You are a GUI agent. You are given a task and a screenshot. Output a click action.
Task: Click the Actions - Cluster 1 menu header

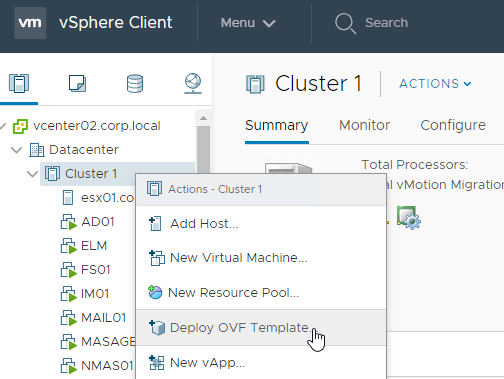pos(261,189)
